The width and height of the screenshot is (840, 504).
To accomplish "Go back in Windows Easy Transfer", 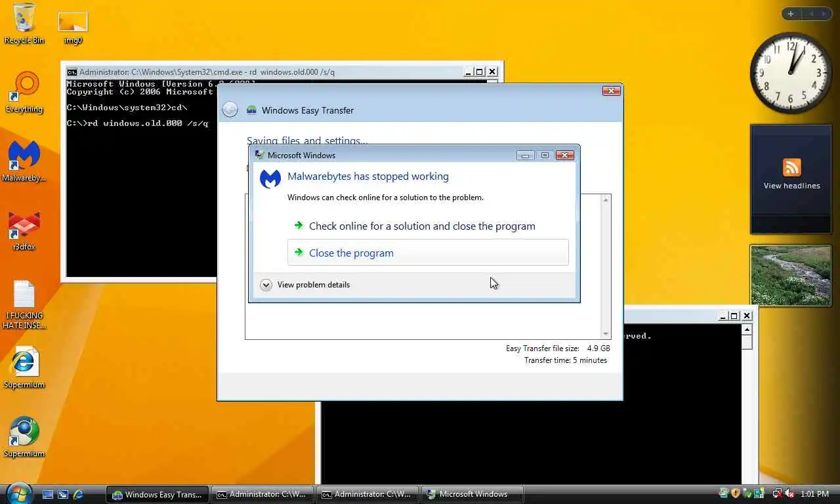I will [x=230, y=110].
